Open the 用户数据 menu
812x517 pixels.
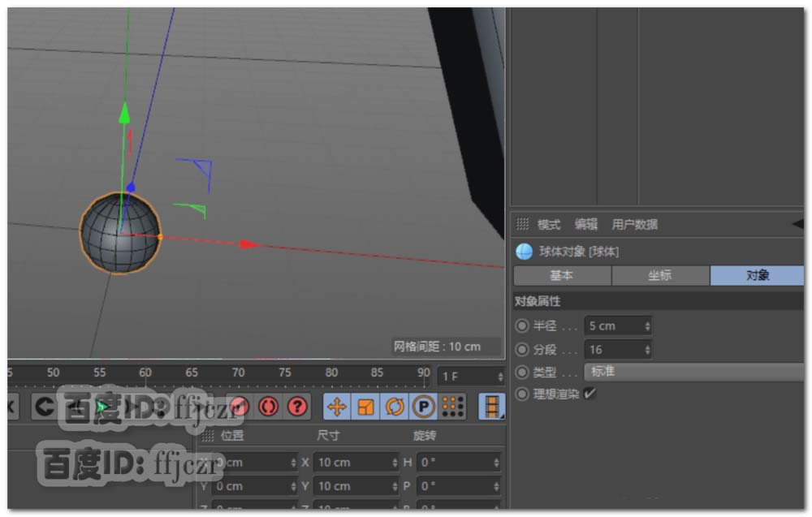634,225
